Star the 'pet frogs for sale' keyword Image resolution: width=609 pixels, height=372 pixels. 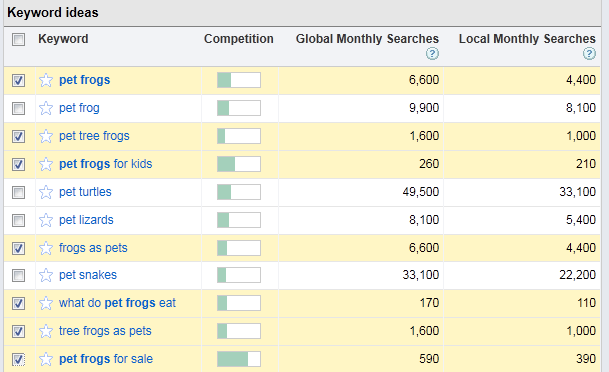tap(46, 359)
